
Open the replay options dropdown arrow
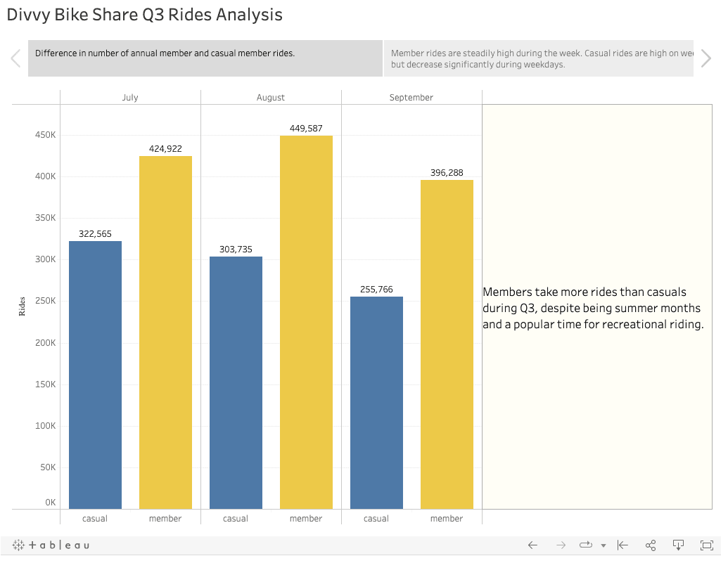(604, 546)
